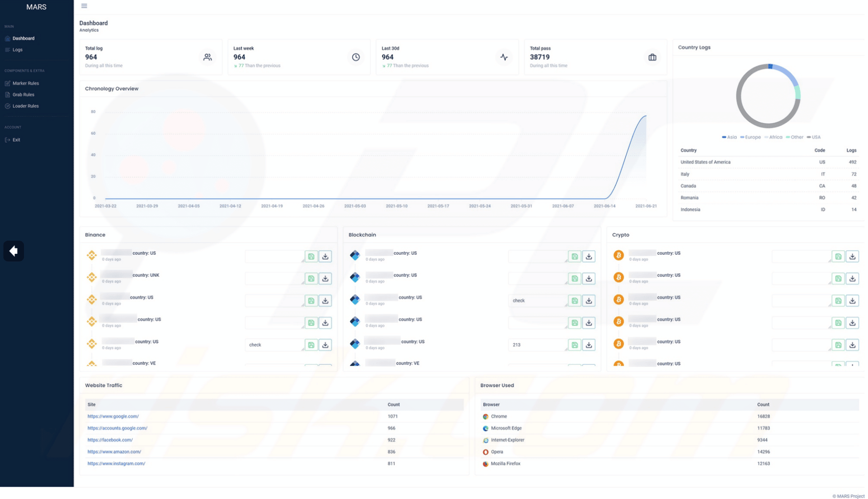Click Last week clock icon
Screen dimensions: 868x499
(356, 57)
